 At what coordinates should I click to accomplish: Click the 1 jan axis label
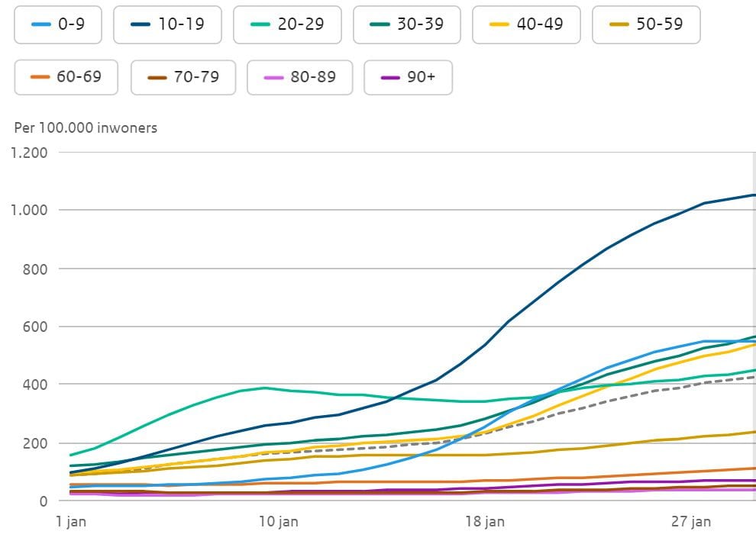[x=71, y=522]
